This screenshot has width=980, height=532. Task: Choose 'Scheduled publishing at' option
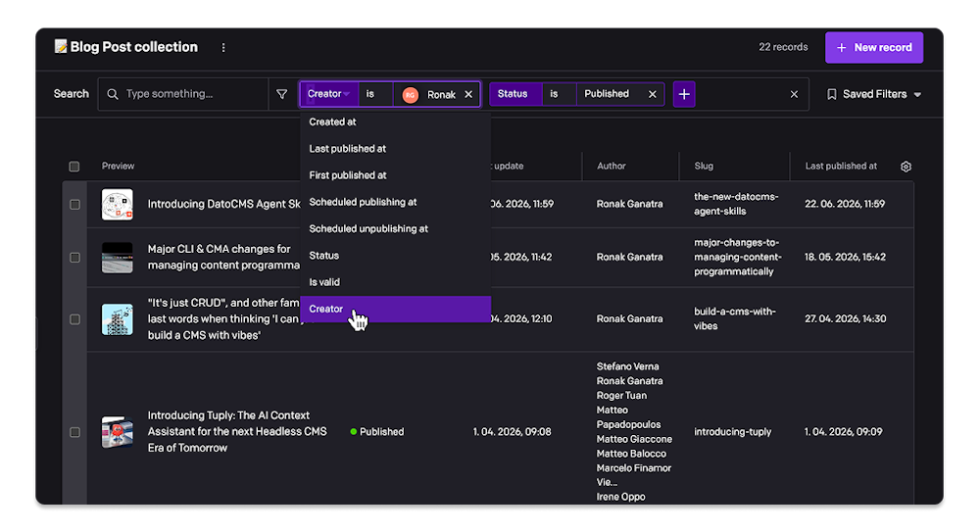(x=395, y=202)
